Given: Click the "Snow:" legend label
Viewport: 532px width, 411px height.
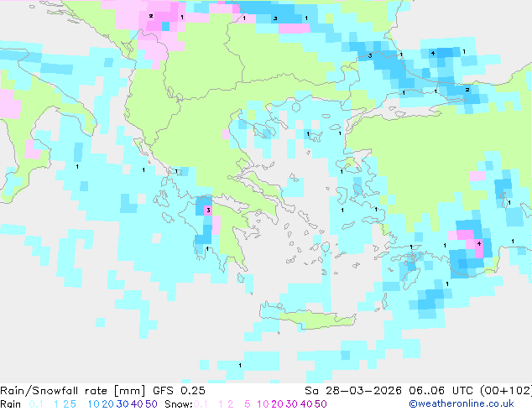Looking at the screenshot, I should pyautogui.click(x=179, y=404).
